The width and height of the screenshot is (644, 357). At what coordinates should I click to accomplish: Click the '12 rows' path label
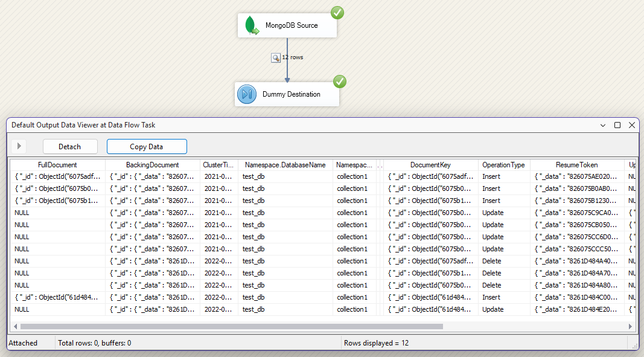tap(293, 57)
